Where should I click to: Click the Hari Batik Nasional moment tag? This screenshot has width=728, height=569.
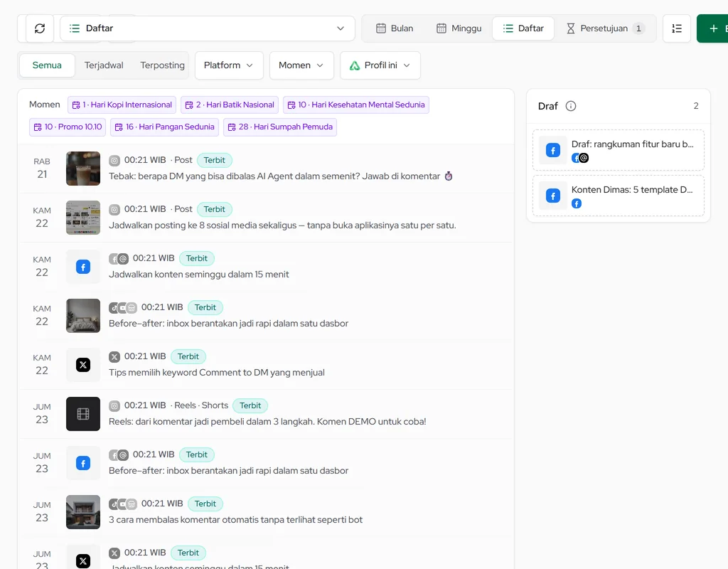click(230, 105)
